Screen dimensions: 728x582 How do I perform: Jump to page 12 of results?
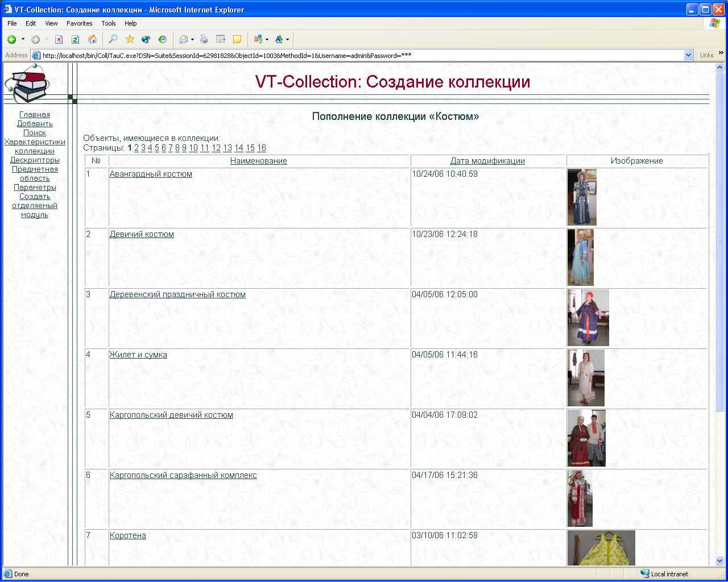[x=216, y=148]
